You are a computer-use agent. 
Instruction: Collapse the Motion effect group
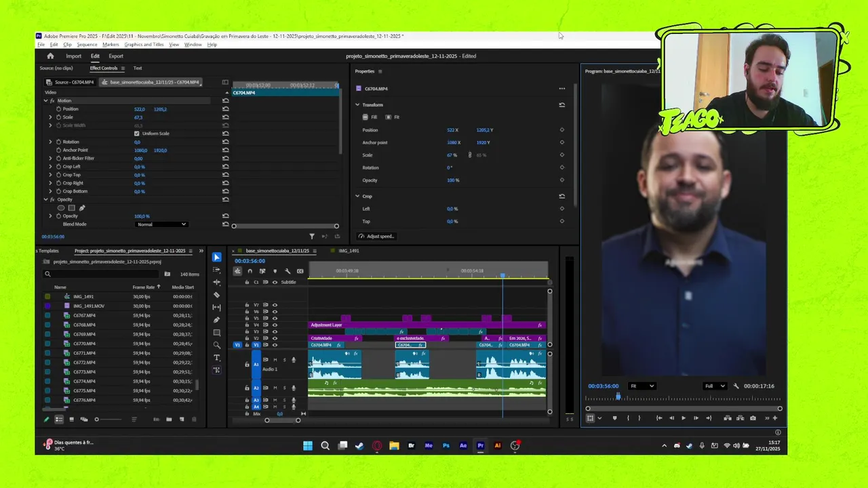(x=45, y=101)
